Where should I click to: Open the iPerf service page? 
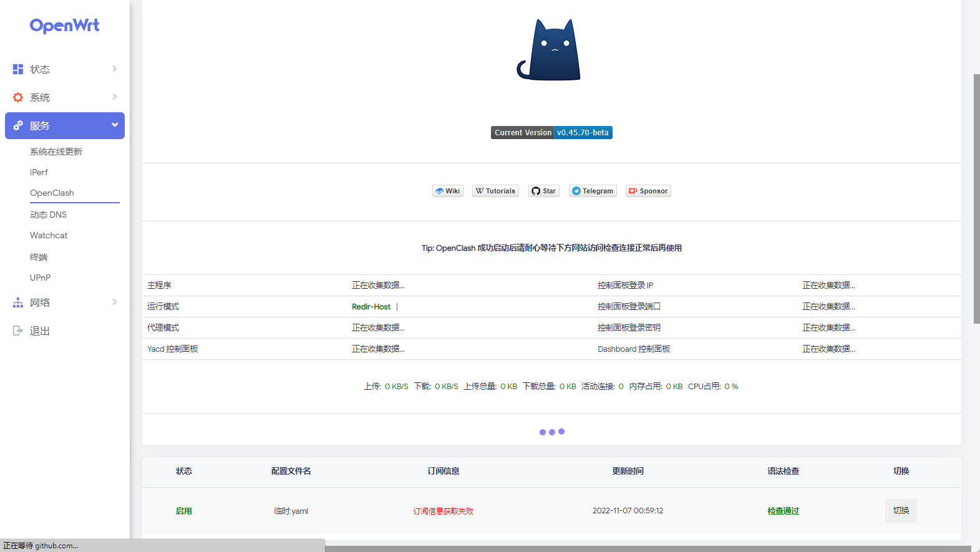(x=39, y=172)
